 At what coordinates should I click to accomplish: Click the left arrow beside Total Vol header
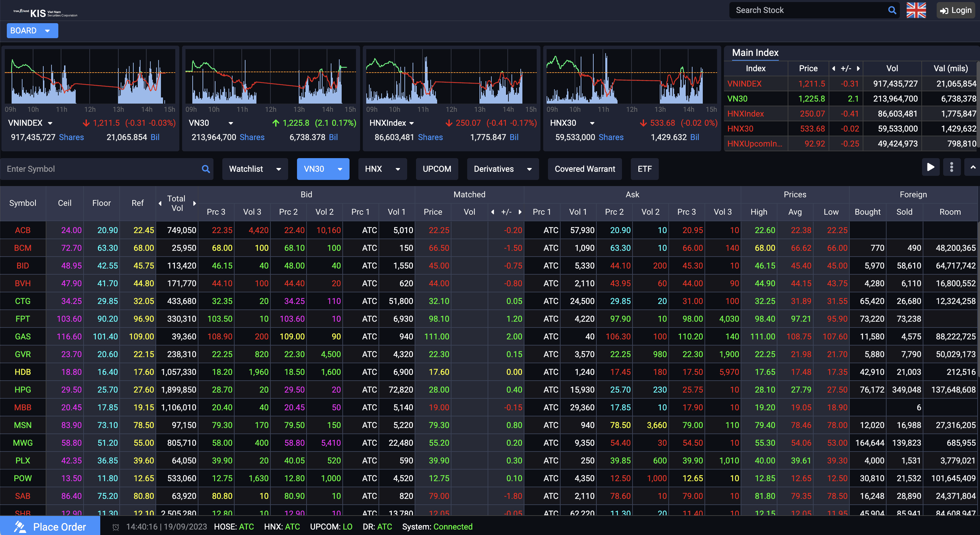pos(160,203)
